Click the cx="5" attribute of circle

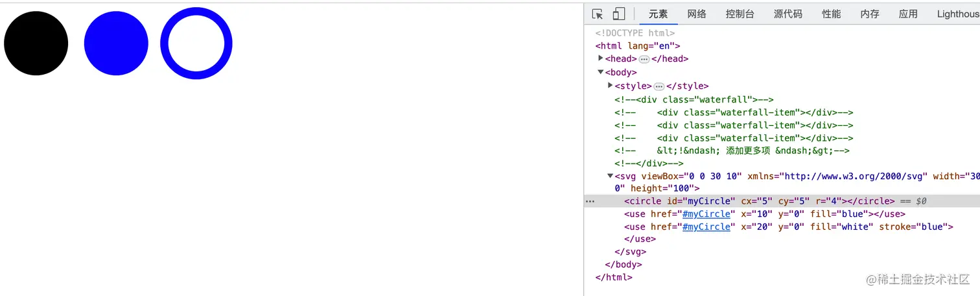point(756,201)
